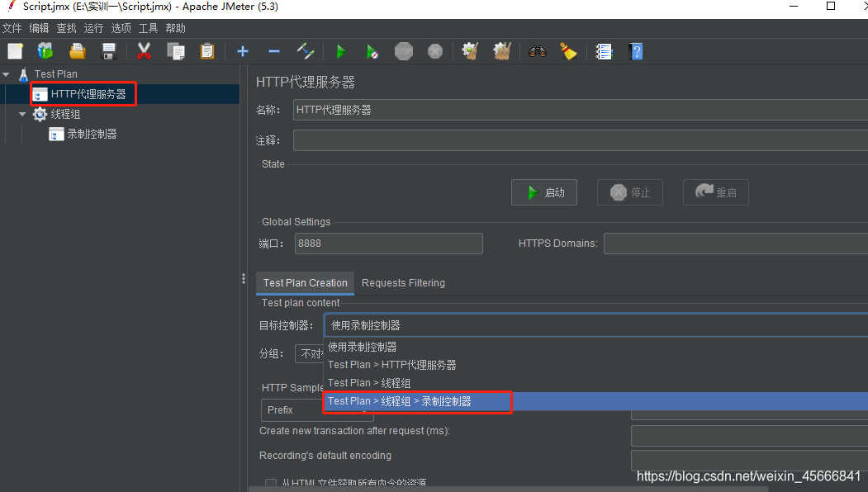
Task: Click the transaction delay (ms) input field
Action: pyautogui.click(x=750, y=436)
